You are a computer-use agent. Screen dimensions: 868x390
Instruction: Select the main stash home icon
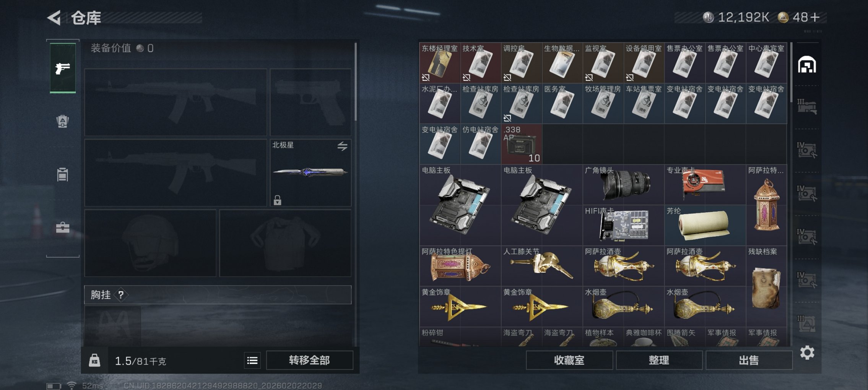(807, 65)
